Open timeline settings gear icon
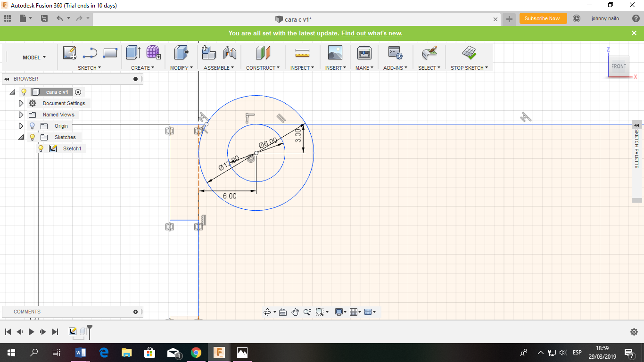Viewport: 644px width, 362px height. [x=634, y=332]
